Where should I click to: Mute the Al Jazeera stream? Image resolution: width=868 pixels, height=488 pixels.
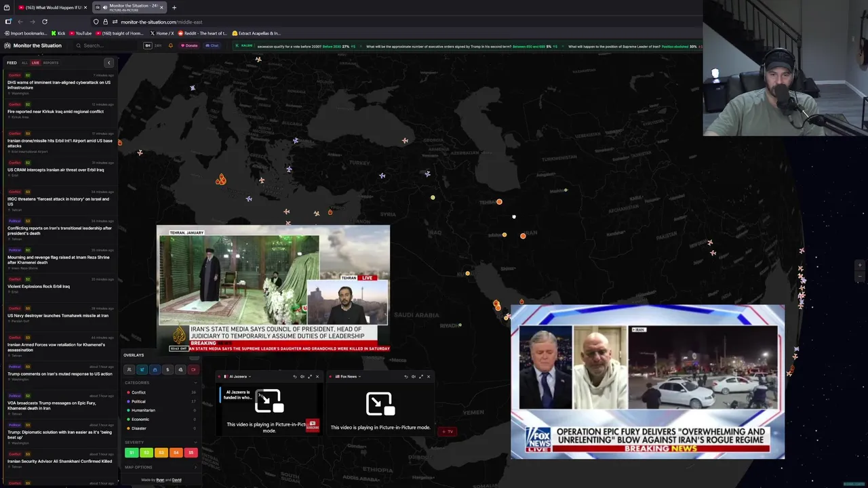click(302, 376)
